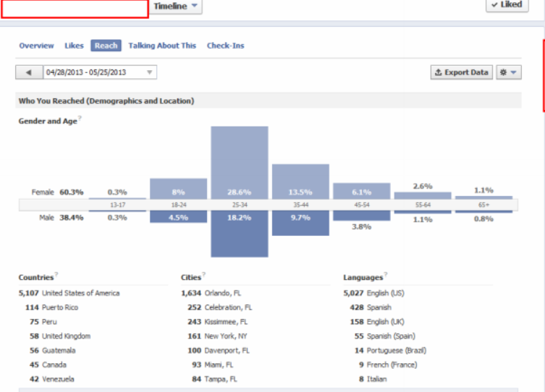
Task: Click the female 25-34 bar showing 28.6%
Action: point(240,163)
